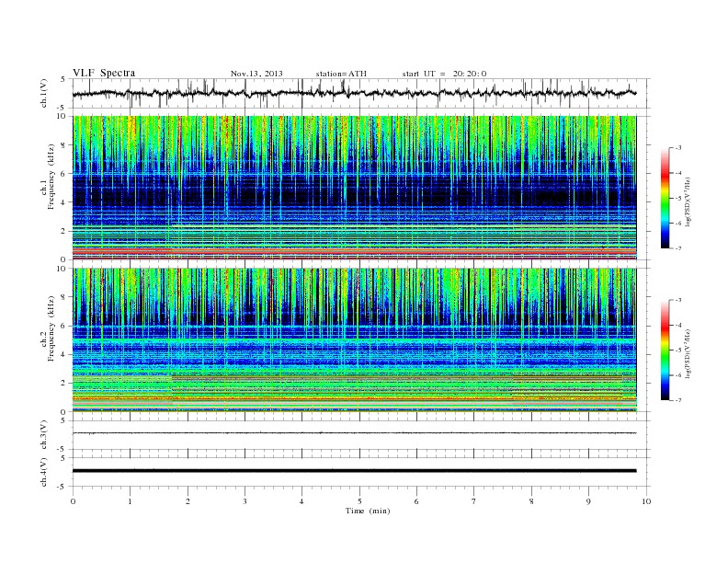Click the time axis tick label '8'

pyautogui.click(x=531, y=501)
